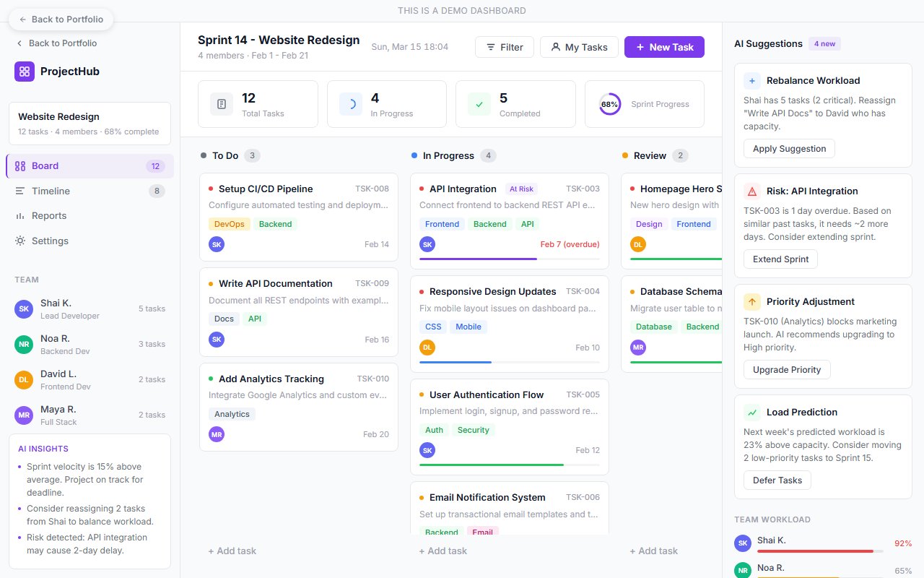Open the Settings gear icon
Viewport: 924px width, 578px height.
click(22, 241)
